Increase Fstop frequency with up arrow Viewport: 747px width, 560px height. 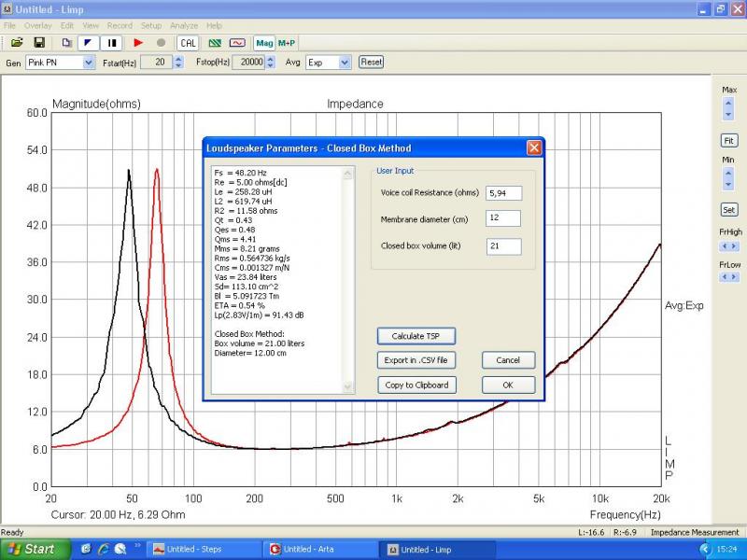click(271, 59)
